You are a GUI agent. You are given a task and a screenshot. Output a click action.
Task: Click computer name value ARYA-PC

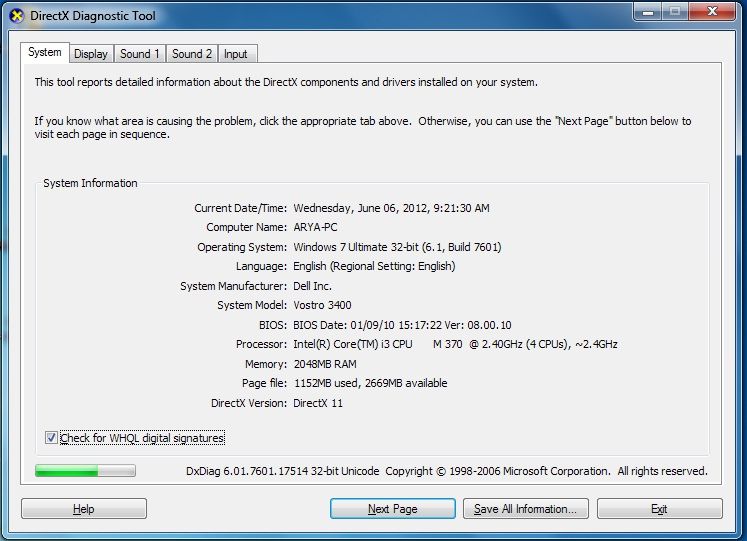pos(315,227)
